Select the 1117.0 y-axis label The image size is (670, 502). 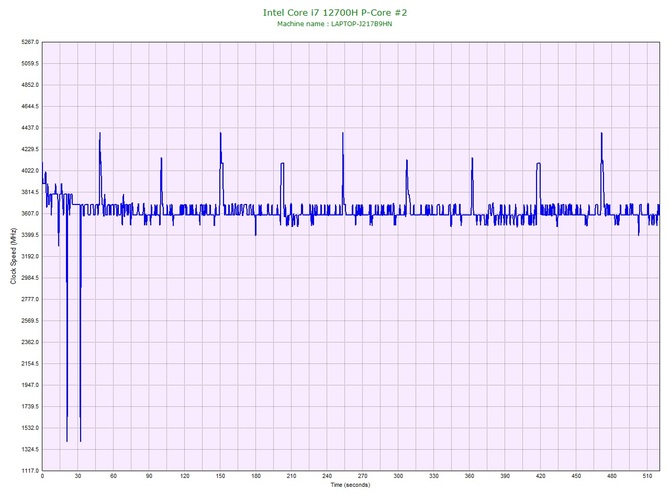[x=30, y=470]
